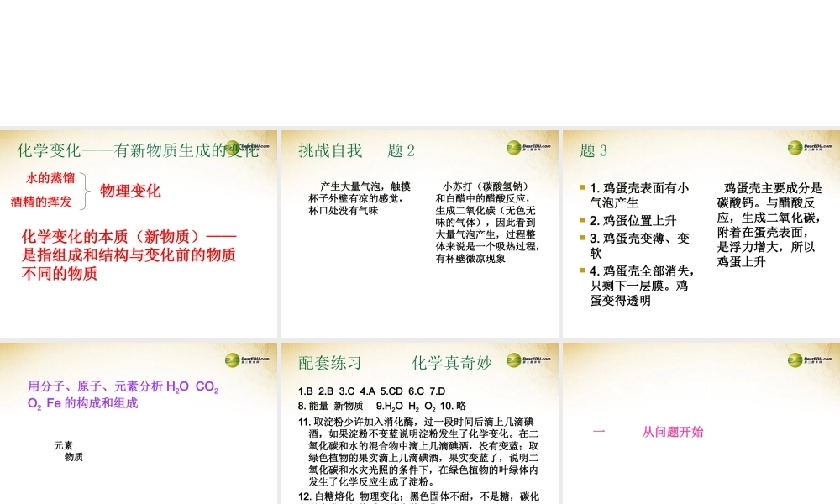Click the DearEDU logo on the 化学变化 slide

tap(246, 148)
